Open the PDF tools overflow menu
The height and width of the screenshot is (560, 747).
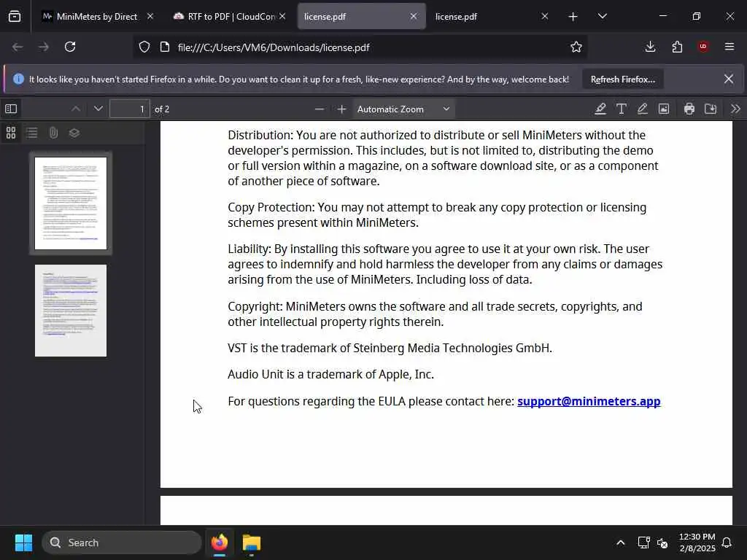click(735, 109)
